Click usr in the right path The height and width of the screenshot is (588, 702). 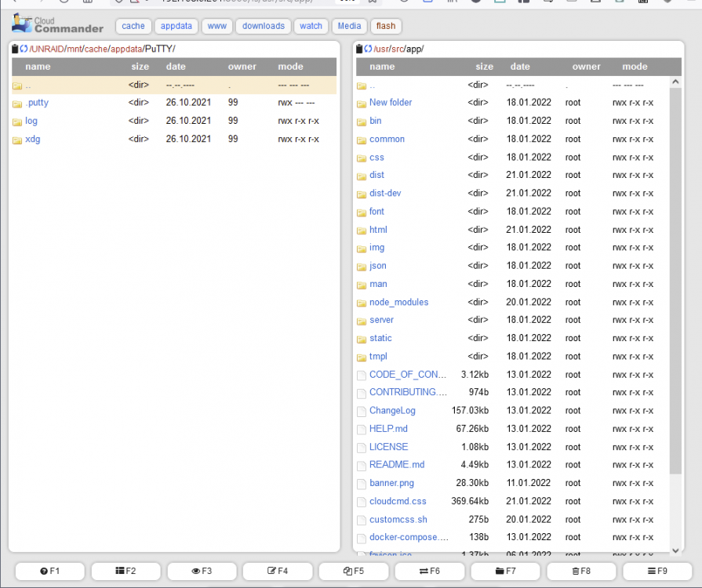pos(381,49)
